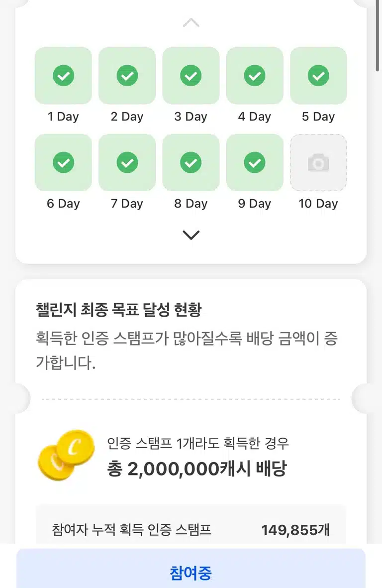This screenshot has height=588, width=382.
Task: Select 챌린지 최종 목표 달성 현황 heading
Action: pyautogui.click(x=119, y=310)
